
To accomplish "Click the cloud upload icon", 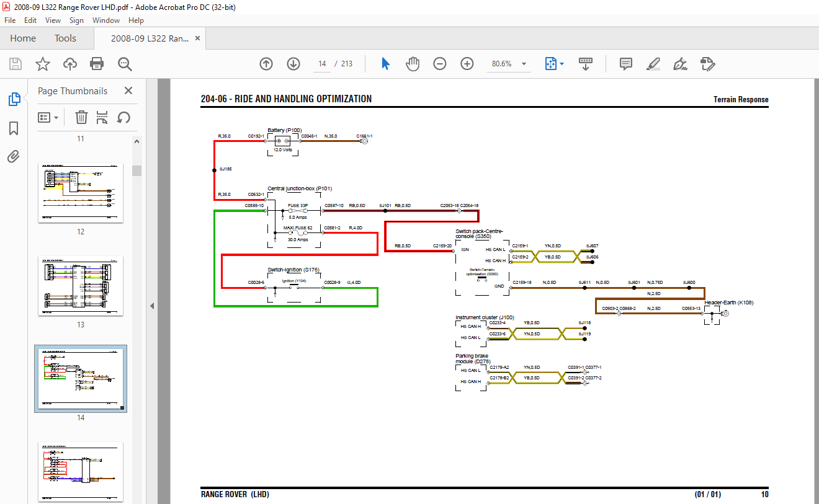I will click(70, 64).
